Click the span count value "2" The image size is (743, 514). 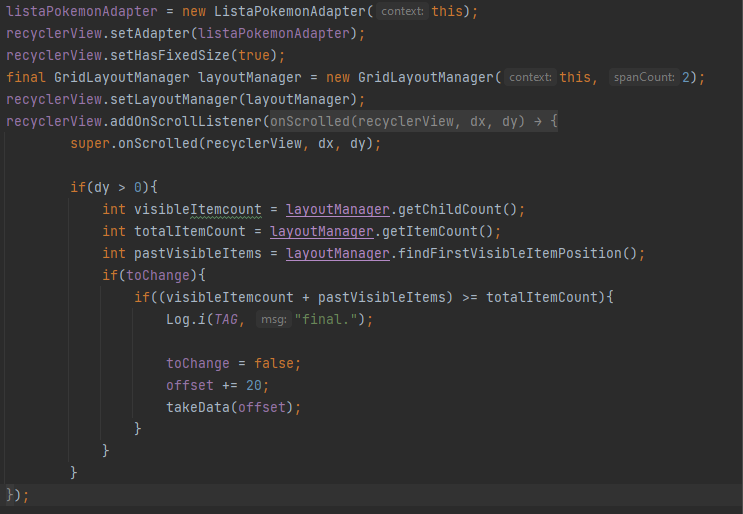pos(686,77)
